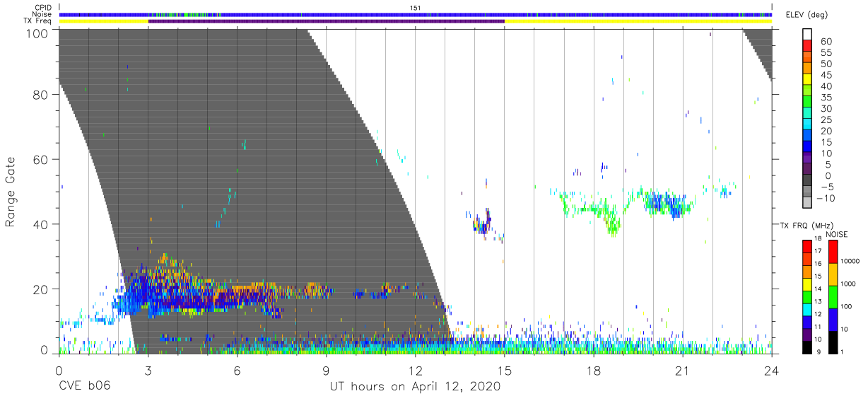The width and height of the screenshot is (868, 401).
Task: Click the 'UT hours on April 12, 2020' axis title
Action: [415, 387]
